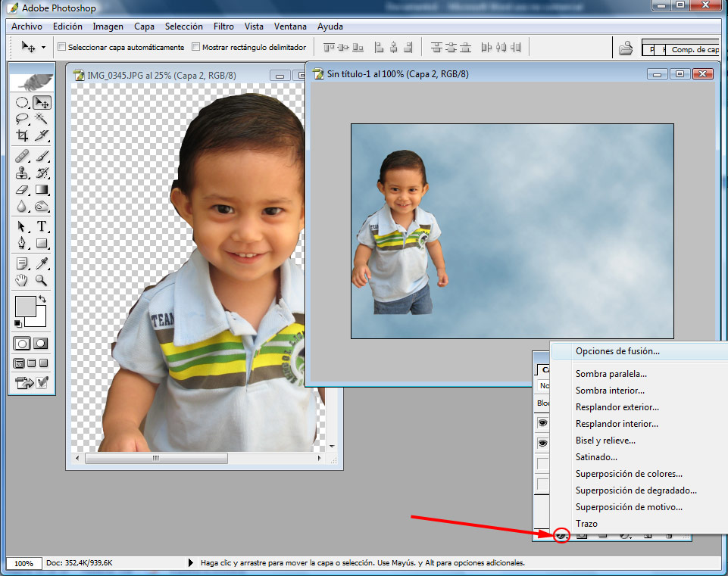Click the Adobe feather logo atop toolbox
This screenshot has width=728, height=576.
32,82
